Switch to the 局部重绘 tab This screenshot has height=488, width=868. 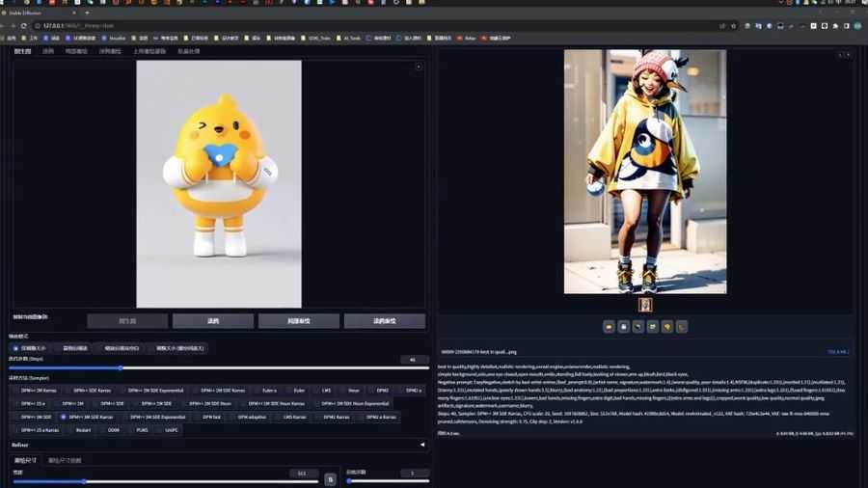[76, 51]
